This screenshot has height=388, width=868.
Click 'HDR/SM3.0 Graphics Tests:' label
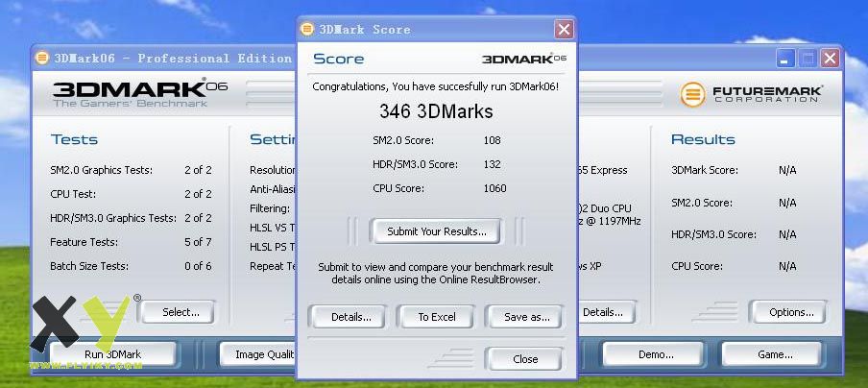pyautogui.click(x=113, y=218)
